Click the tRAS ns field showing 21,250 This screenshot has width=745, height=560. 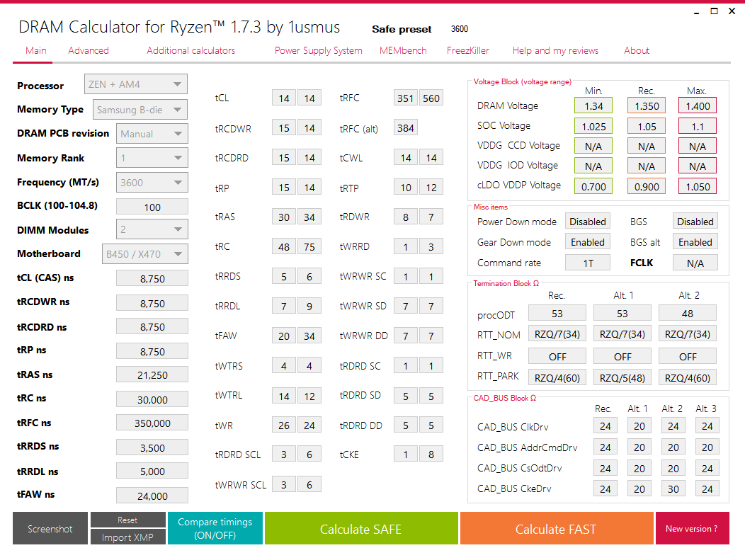pyautogui.click(x=152, y=375)
